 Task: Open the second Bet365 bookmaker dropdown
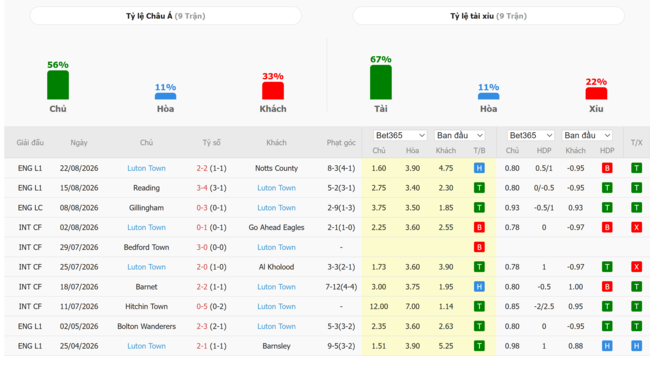[531, 136]
